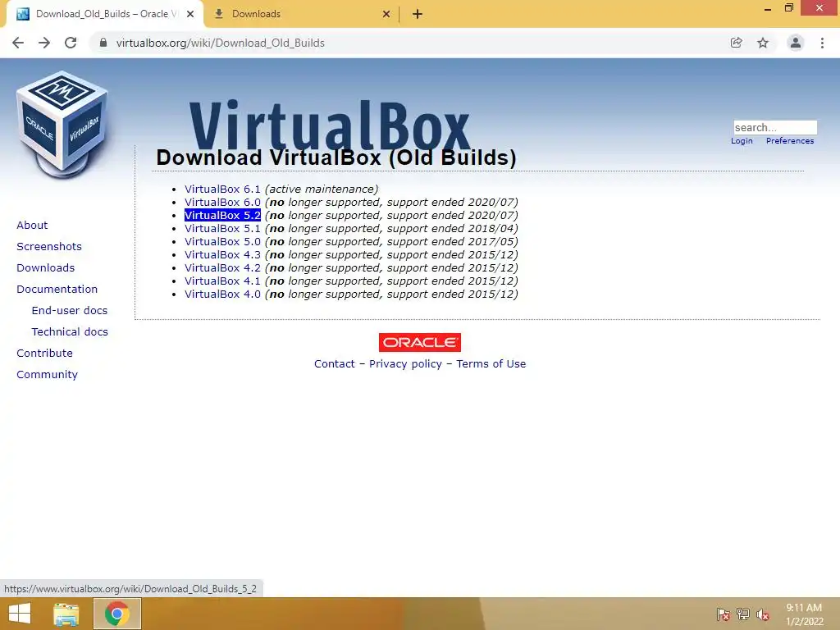The width and height of the screenshot is (840, 630).
Task: View site security lock information
Action: [x=103, y=43]
